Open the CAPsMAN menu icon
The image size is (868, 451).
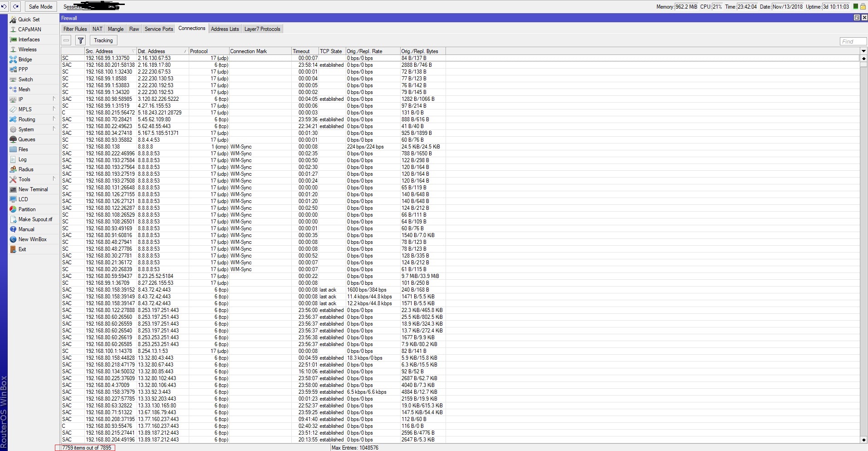pyautogui.click(x=13, y=30)
